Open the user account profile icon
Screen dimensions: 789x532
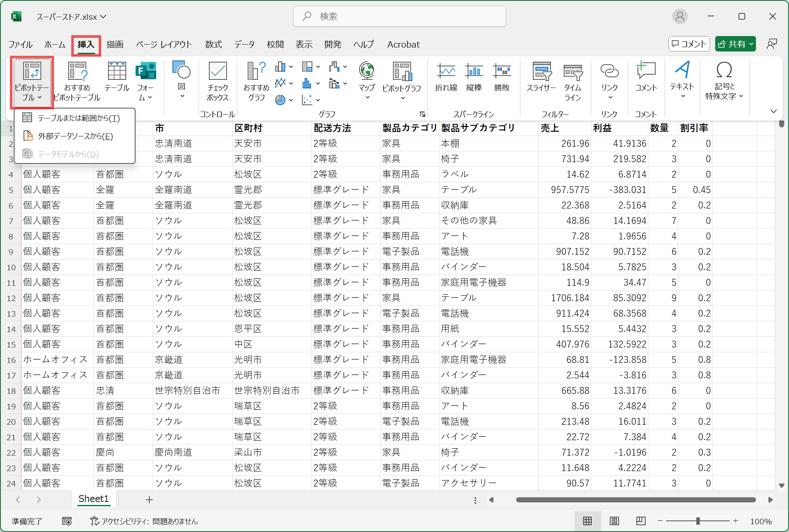tap(680, 16)
